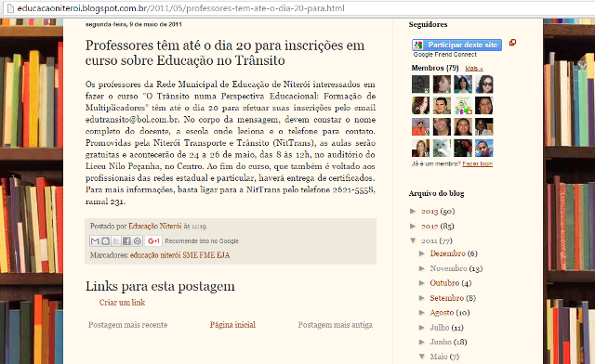Open Criar um link

coord(122,303)
